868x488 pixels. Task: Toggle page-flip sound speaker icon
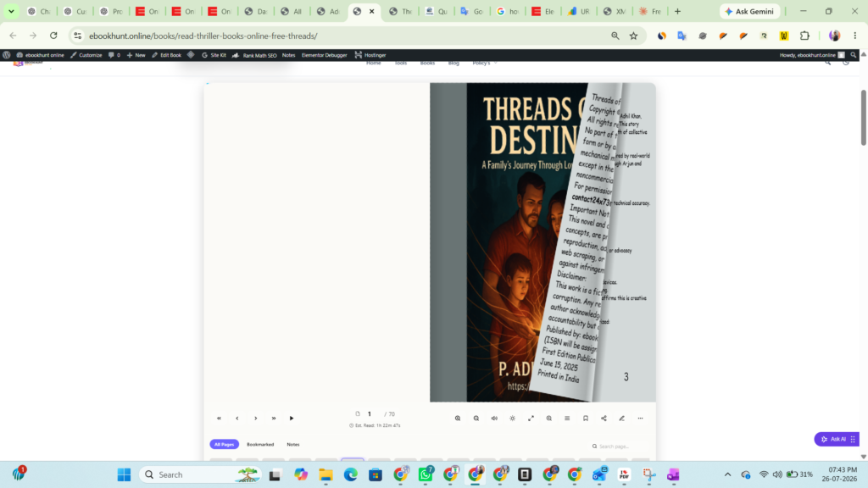coord(494,419)
